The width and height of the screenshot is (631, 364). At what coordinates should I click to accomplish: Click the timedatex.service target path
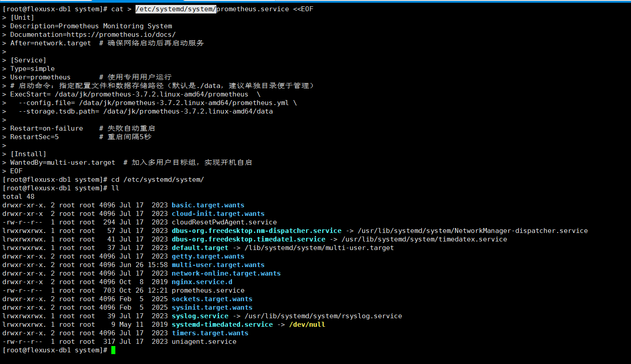click(424, 239)
